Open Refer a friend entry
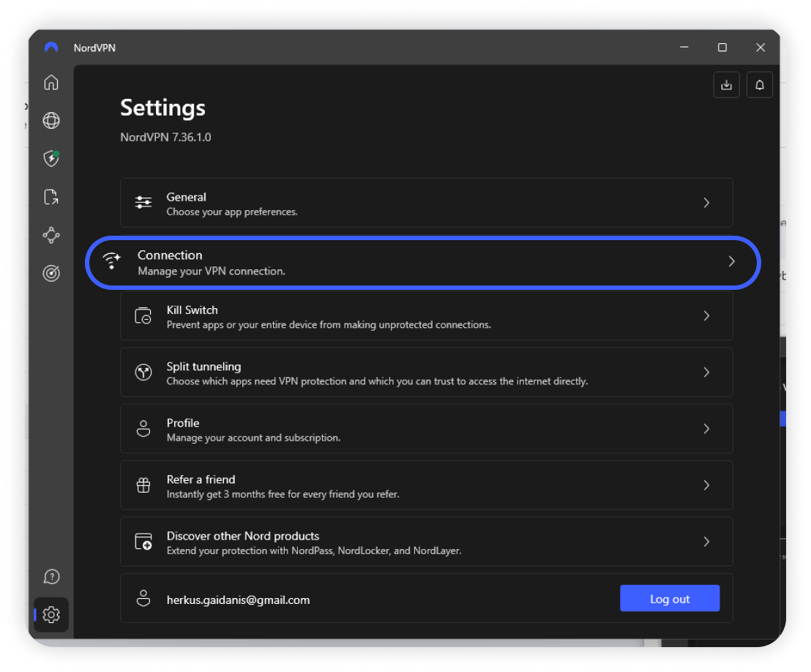This screenshot has height=672, width=811. click(x=426, y=485)
